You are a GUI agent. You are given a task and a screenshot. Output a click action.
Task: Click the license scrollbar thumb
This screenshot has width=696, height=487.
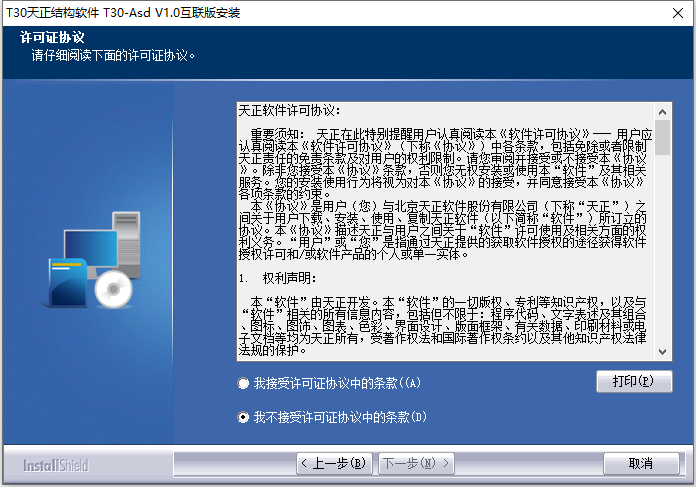click(663, 136)
